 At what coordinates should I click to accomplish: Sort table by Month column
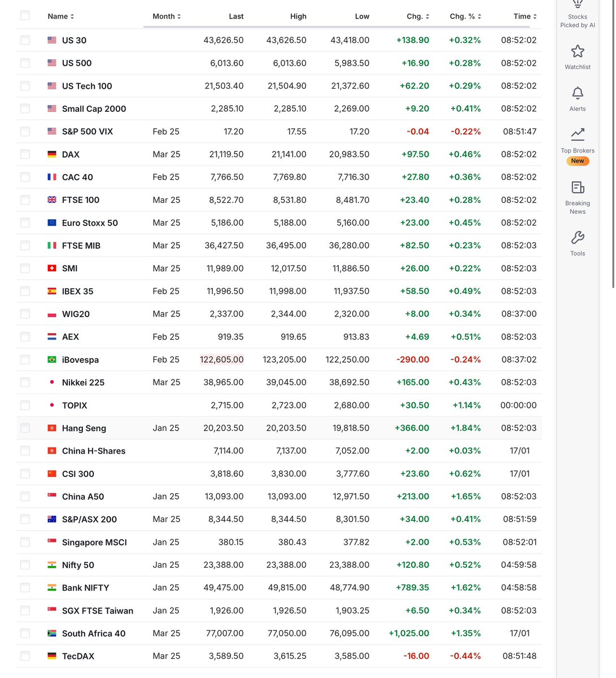167,16
